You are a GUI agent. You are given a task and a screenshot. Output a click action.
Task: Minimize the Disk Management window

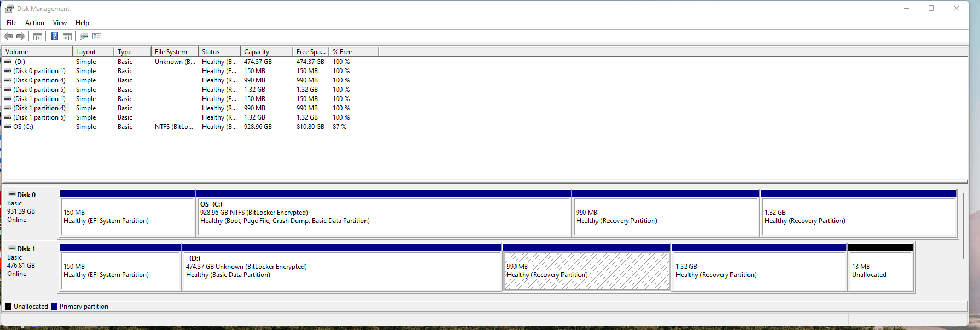click(907, 8)
